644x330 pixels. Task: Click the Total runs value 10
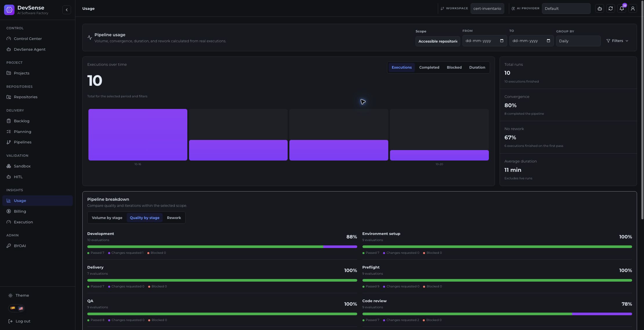tap(507, 73)
